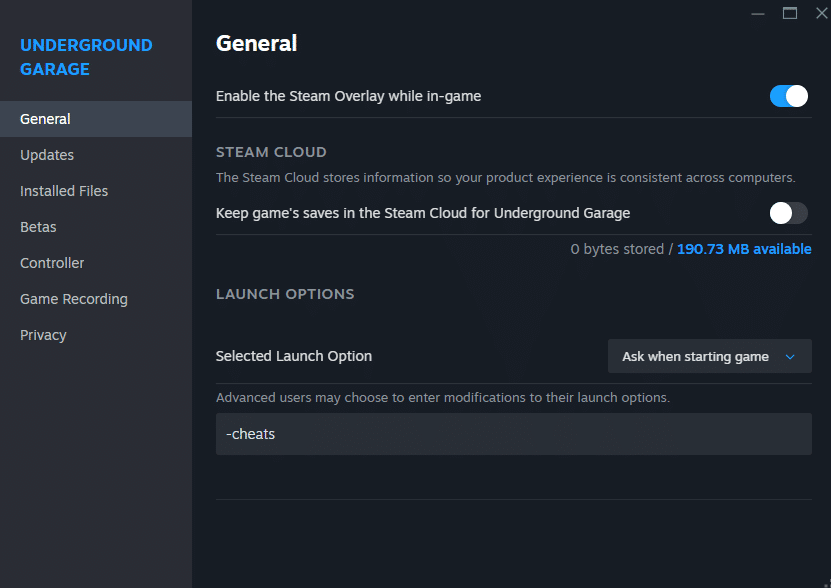Open the General settings tab
The image size is (831, 588).
[x=95, y=119]
